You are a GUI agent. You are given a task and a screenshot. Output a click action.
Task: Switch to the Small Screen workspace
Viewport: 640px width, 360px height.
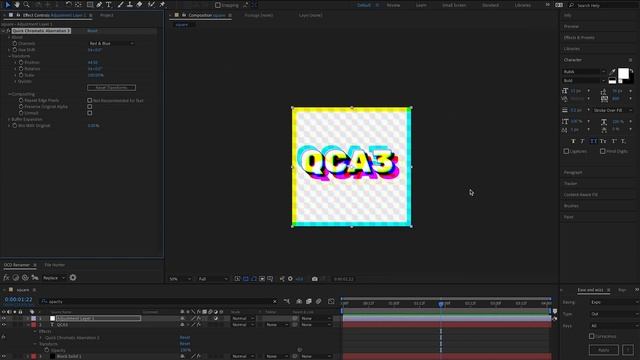point(454,5)
